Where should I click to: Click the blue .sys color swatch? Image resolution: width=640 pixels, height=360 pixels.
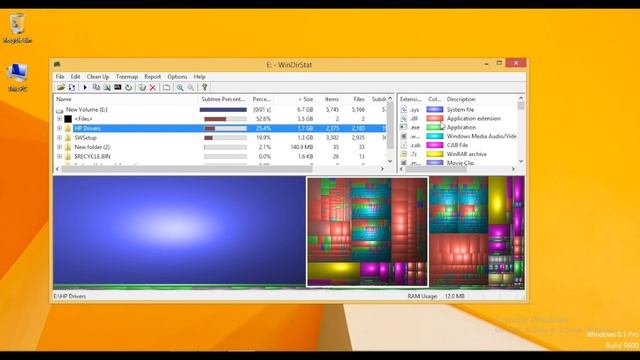click(x=435, y=109)
